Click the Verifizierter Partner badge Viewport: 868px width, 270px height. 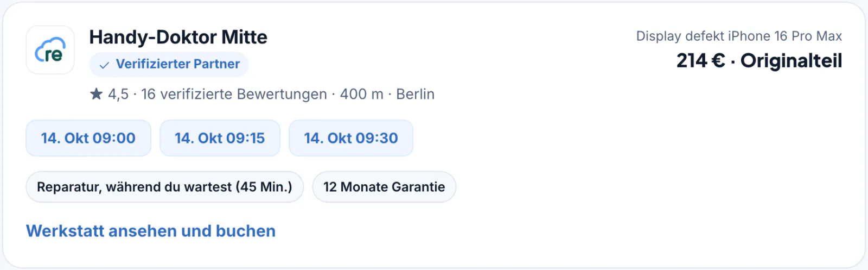click(x=169, y=65)
